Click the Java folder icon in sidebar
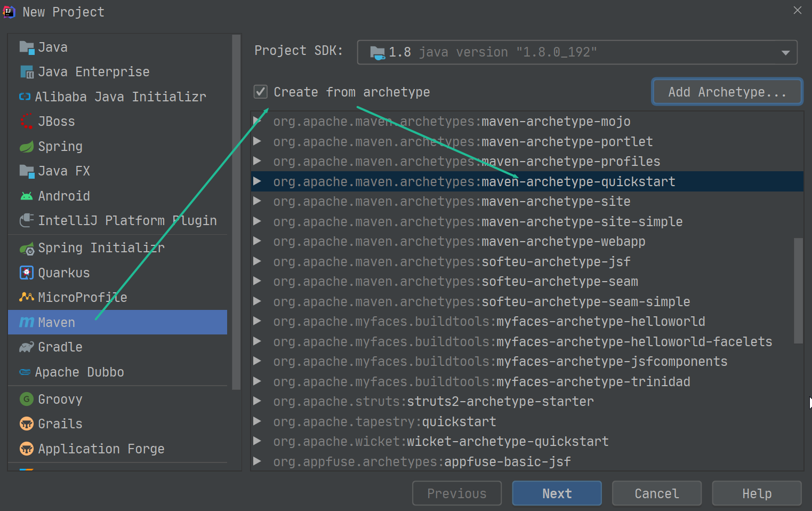This screenshot has width=812, height=511. (27, 47)
